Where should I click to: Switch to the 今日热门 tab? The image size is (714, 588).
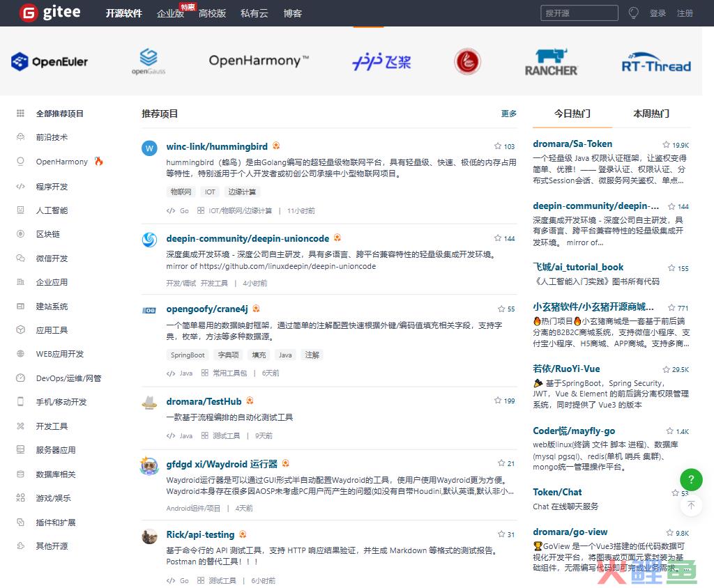[572, 114]
